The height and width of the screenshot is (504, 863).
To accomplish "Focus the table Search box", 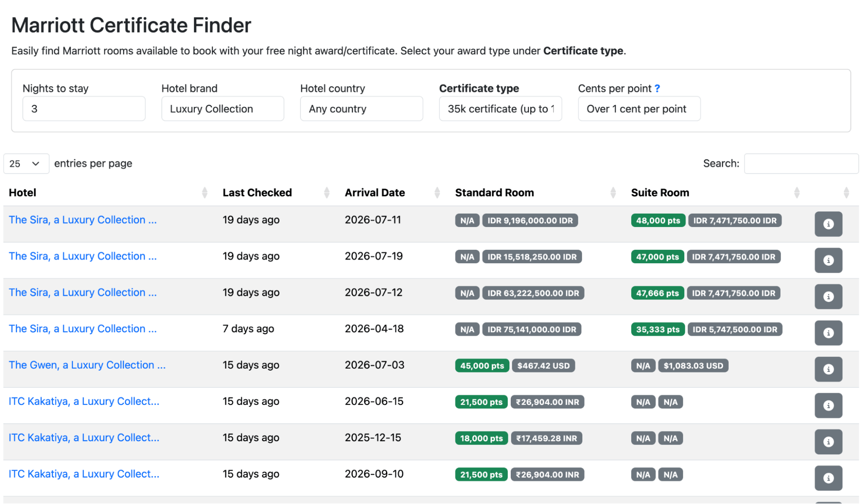I will 801,164.
